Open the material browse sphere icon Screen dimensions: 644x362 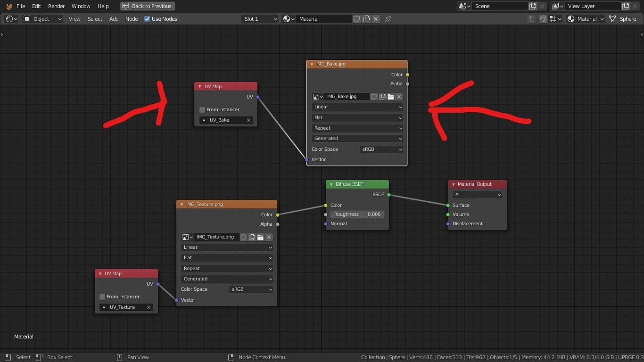pos(289,19)
